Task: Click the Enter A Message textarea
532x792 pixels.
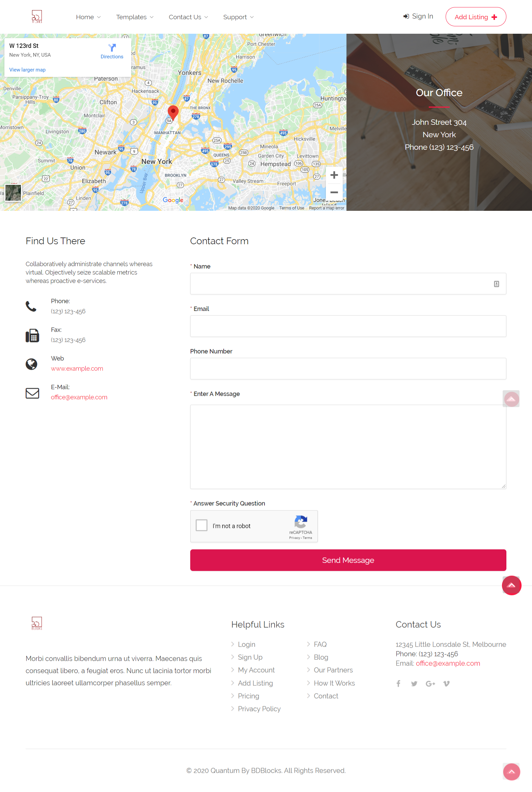Action: [348, 446]
